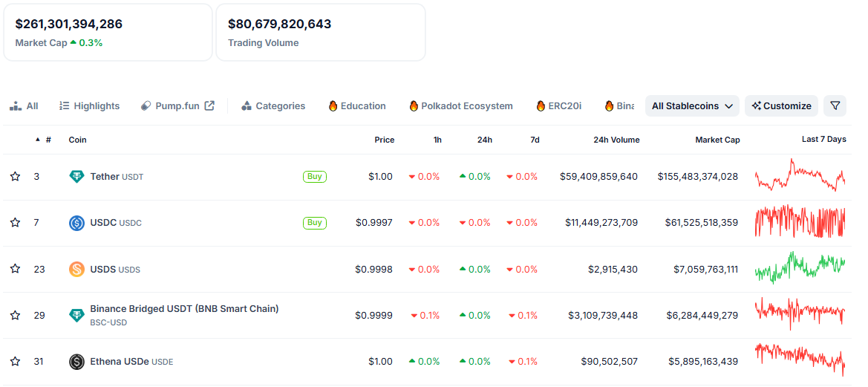
Task: Click the Tether coin logo
Action: 76,177
